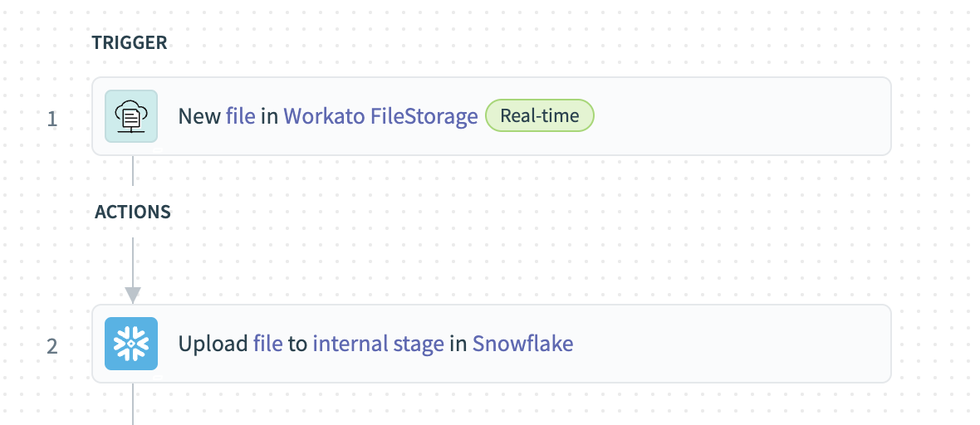
Task: Open the "file" link in the trigger step
Action: click(x=241, y=116)
